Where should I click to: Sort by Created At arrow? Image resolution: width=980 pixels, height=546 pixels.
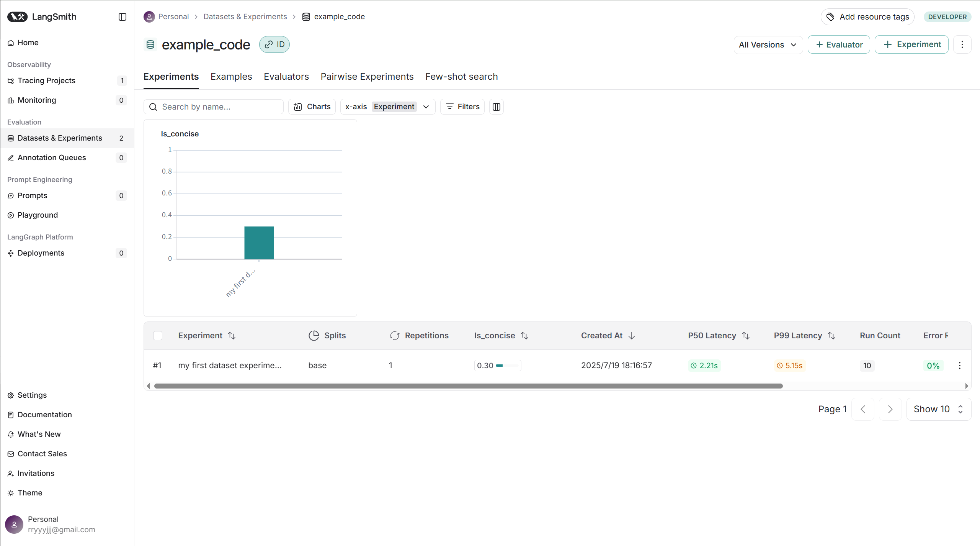632,336
